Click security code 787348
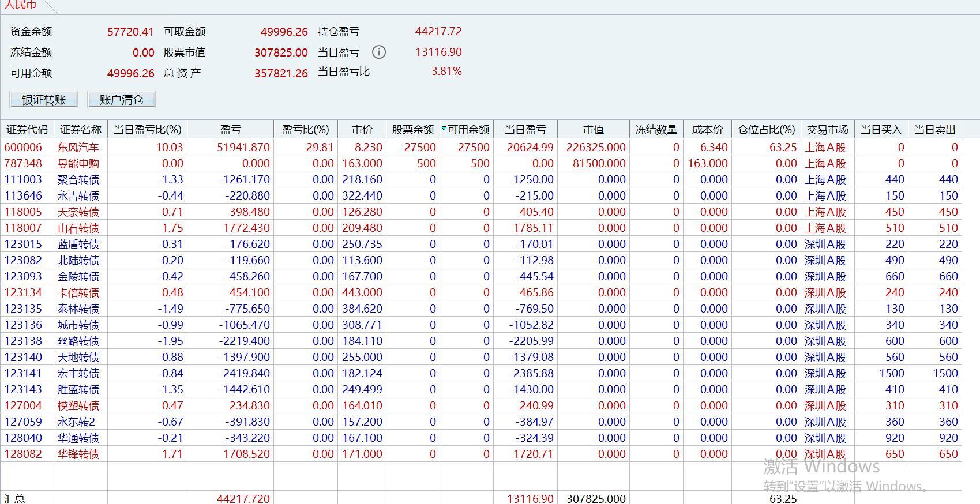Image resolution: width=980 pixels, height=504 pixels. pos(23,163)
